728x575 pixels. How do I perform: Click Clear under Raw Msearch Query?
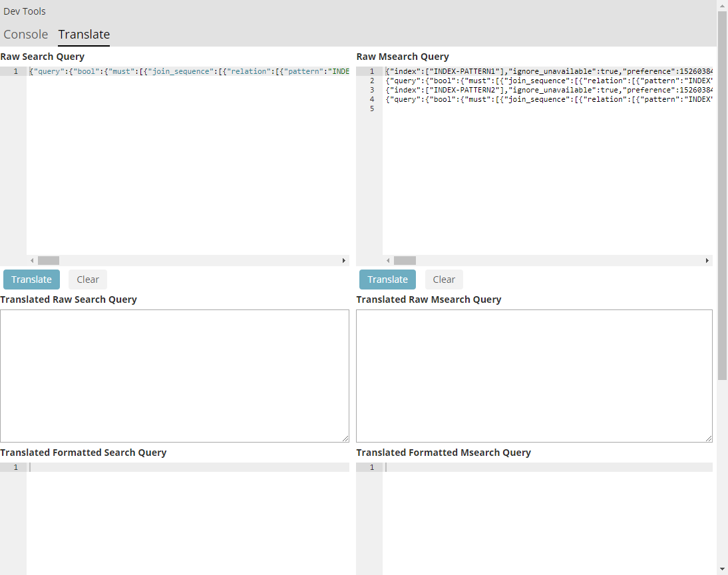(x=443, y=279)
